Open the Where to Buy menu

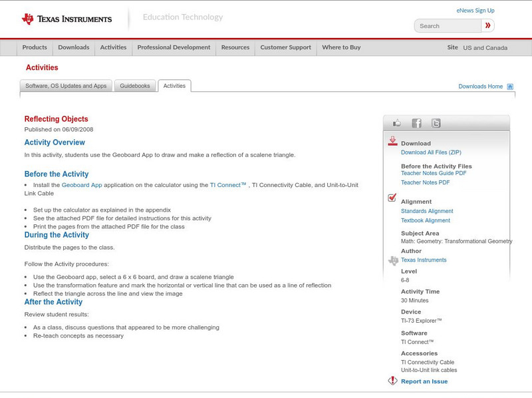(x=341, y=47)
